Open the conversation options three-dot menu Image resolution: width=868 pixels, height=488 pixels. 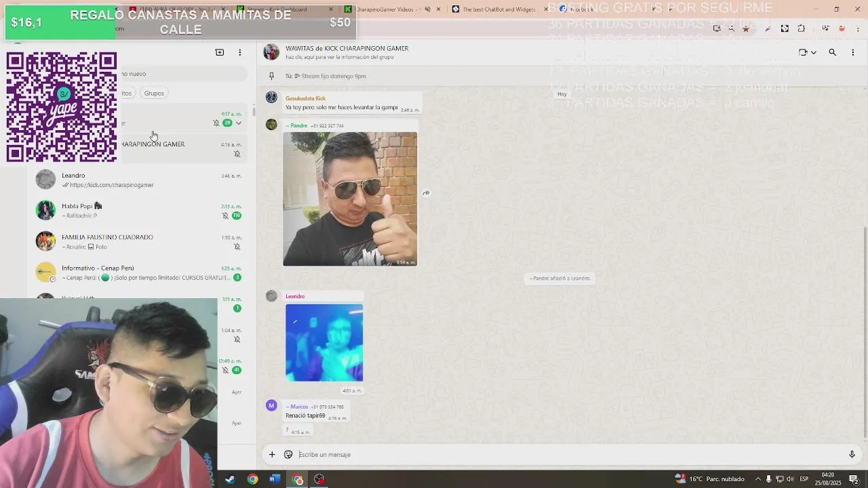click(x=852, y=52)
